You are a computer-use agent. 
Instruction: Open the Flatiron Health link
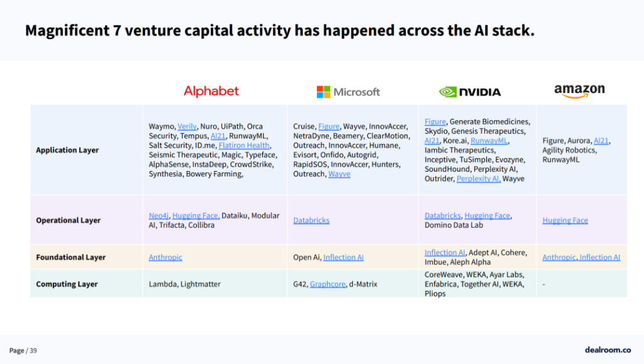tap(244, 145)
